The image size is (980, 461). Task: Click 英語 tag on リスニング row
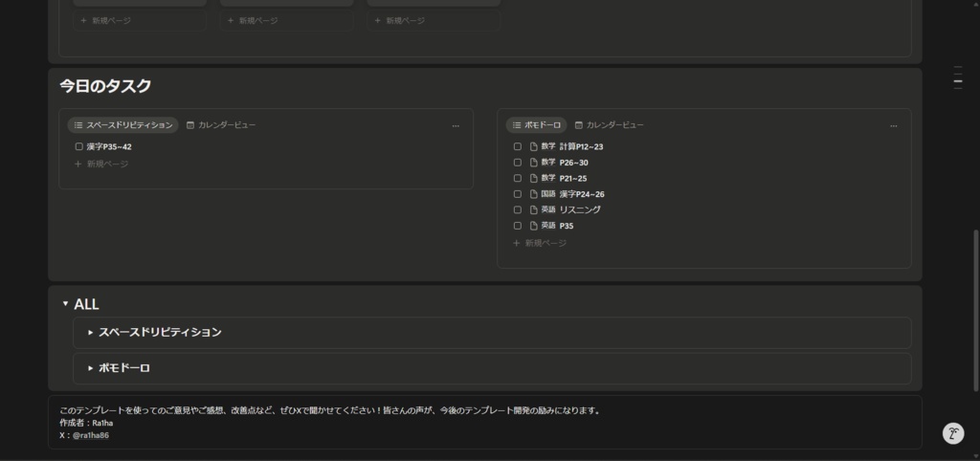coord(548,209)
